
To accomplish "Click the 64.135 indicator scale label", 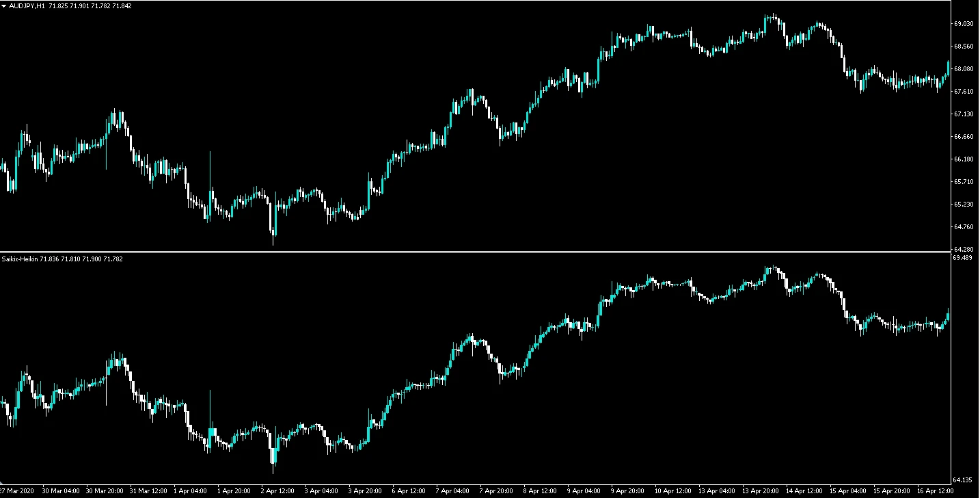I will coord(962,480).
